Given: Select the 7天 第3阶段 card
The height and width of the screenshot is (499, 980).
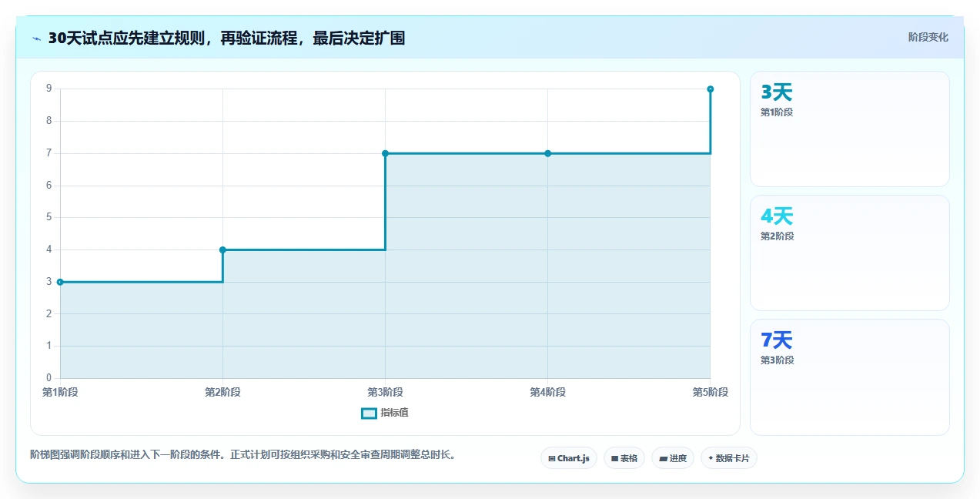Looking at the screenshot, I should [850, 377].
